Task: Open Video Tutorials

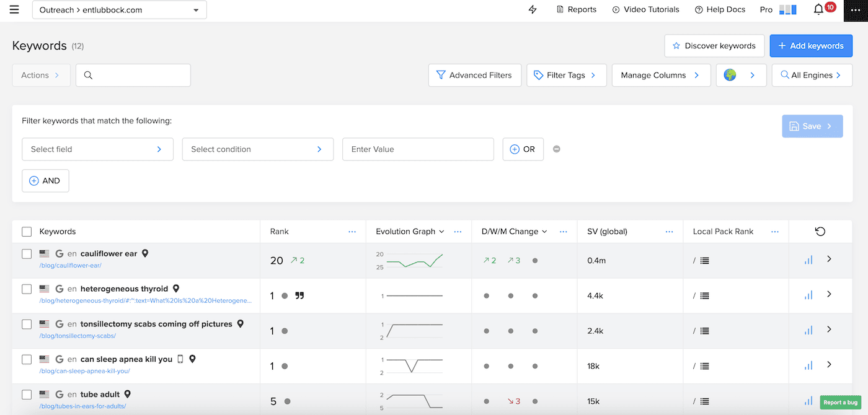Action: 645,10
